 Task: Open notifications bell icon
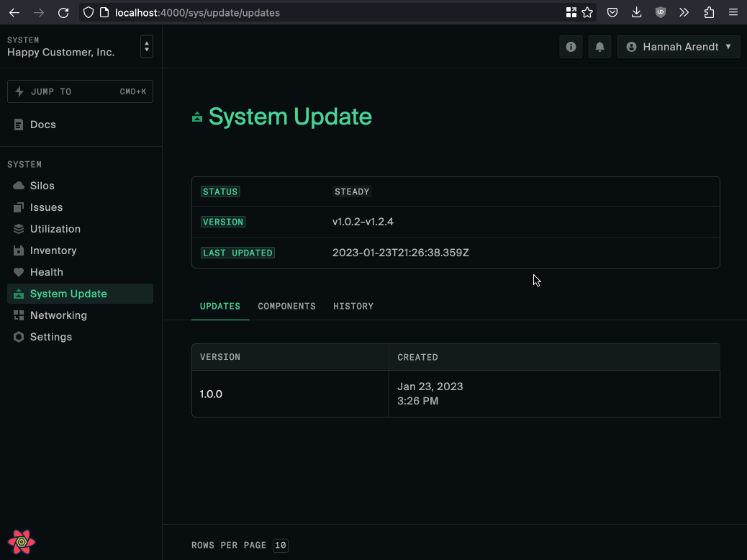click(x=599, y=47)
